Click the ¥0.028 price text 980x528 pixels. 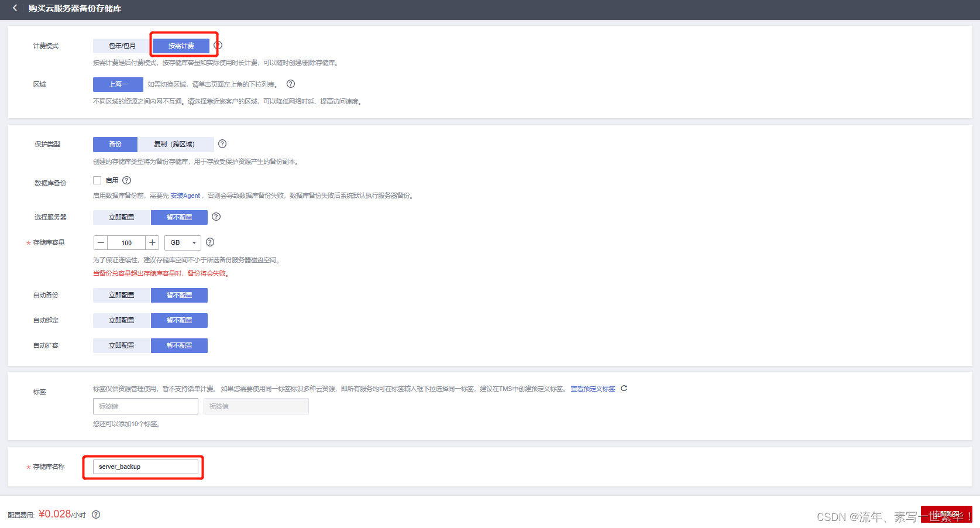pyautogui.click(x=54, y=514)
